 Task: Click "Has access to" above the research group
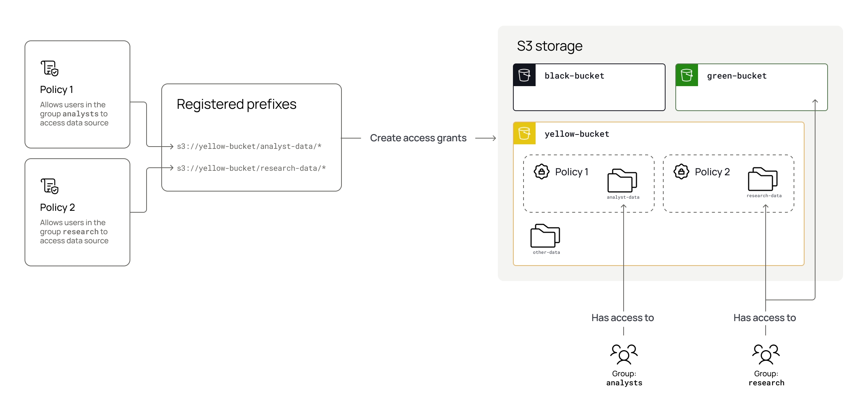(x=765, y=318)
